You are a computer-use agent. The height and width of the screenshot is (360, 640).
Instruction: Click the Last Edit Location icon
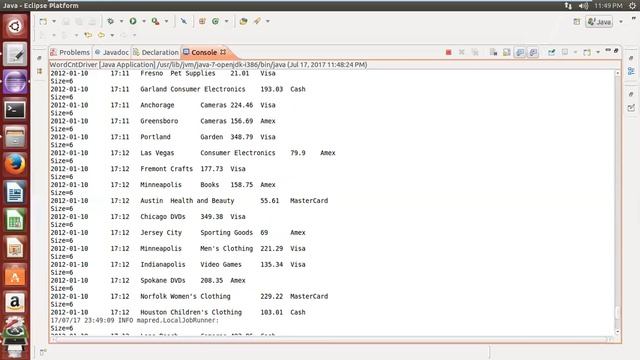coord(88,35)
